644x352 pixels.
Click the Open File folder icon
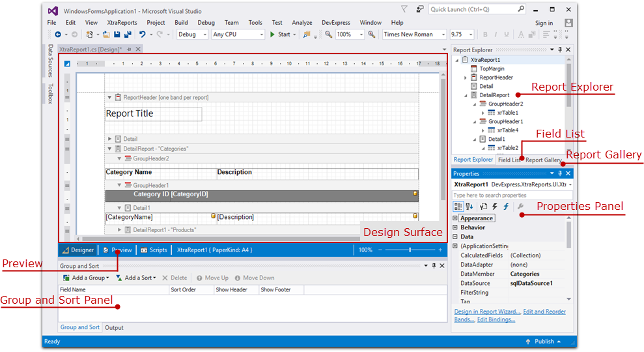click(x=106, y=35)
